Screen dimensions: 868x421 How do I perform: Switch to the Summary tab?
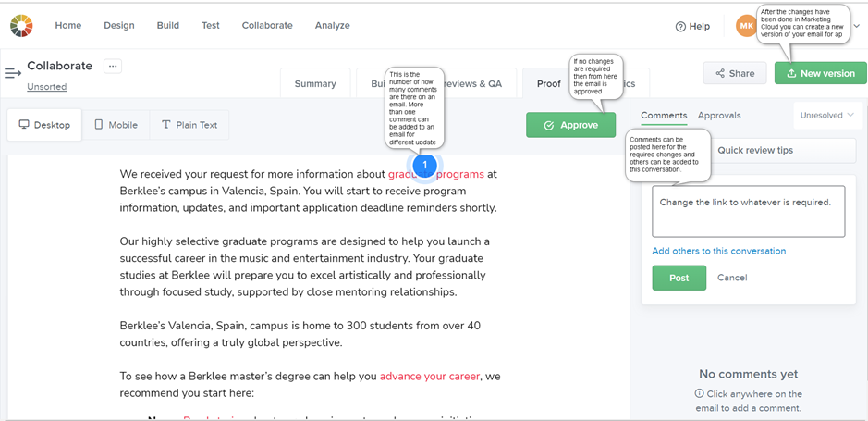[315, 83]
